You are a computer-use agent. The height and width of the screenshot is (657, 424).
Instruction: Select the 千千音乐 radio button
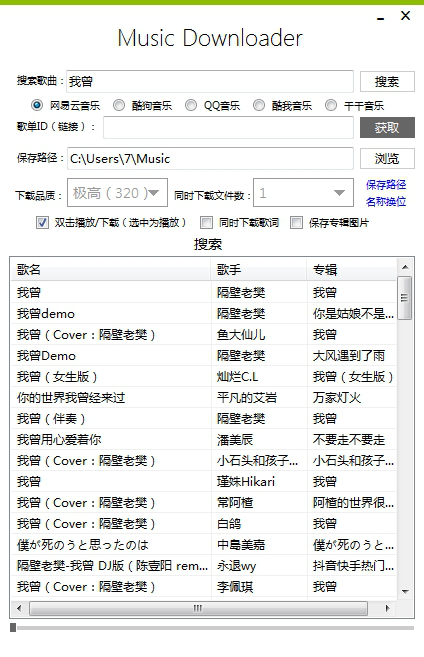(331, 105)
